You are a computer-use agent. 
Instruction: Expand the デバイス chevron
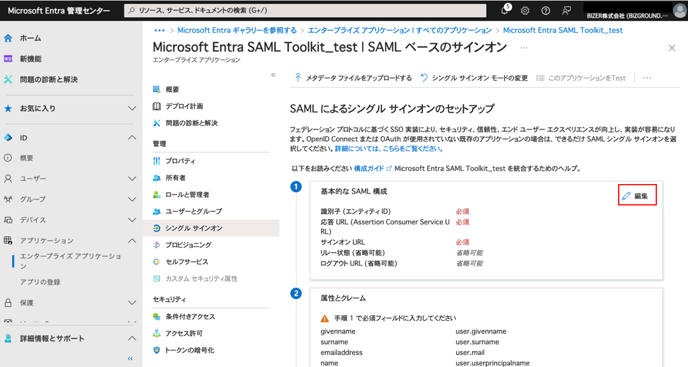132,220
